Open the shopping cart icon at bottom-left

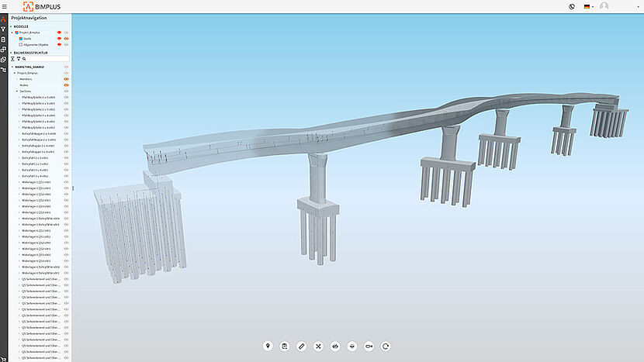4,357
